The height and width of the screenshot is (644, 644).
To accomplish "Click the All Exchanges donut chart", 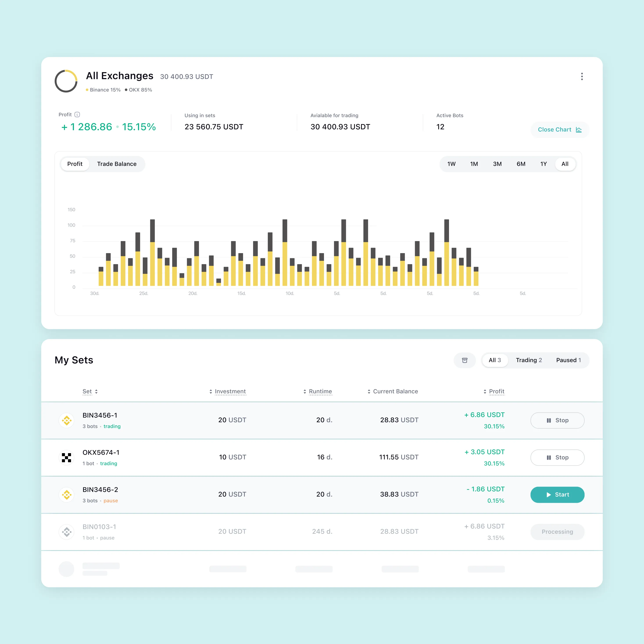I will tap(66, 81).
